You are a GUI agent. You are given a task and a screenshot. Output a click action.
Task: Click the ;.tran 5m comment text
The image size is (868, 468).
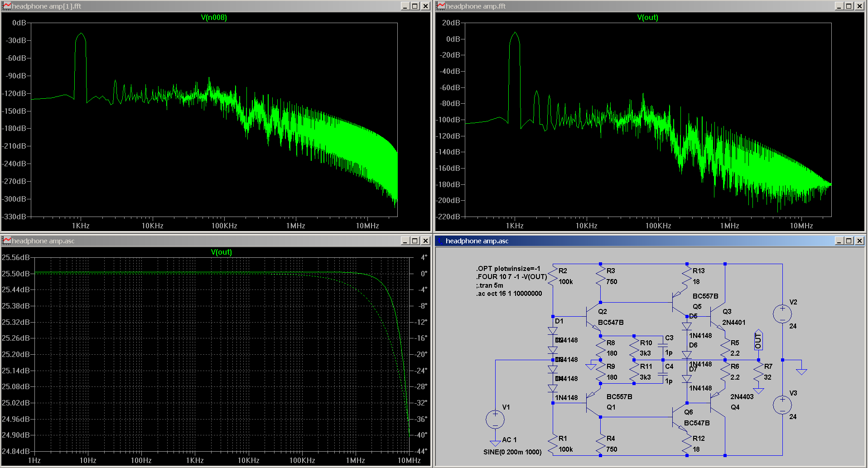(x=490, y=285)
